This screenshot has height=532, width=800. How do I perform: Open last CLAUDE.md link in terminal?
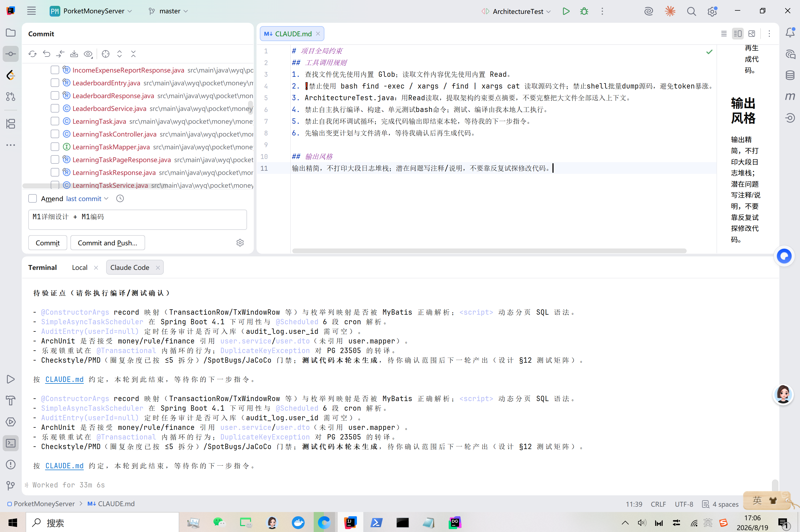tap(65, 466)
